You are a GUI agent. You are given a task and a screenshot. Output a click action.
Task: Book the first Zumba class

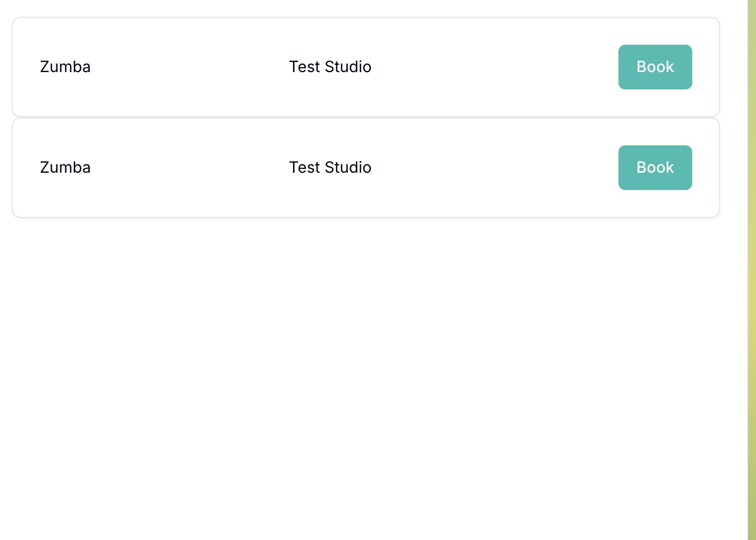pos(655,67)
